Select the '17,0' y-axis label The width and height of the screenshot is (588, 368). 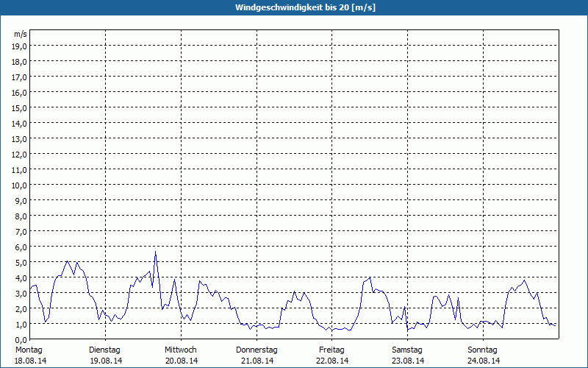point(20,77)
